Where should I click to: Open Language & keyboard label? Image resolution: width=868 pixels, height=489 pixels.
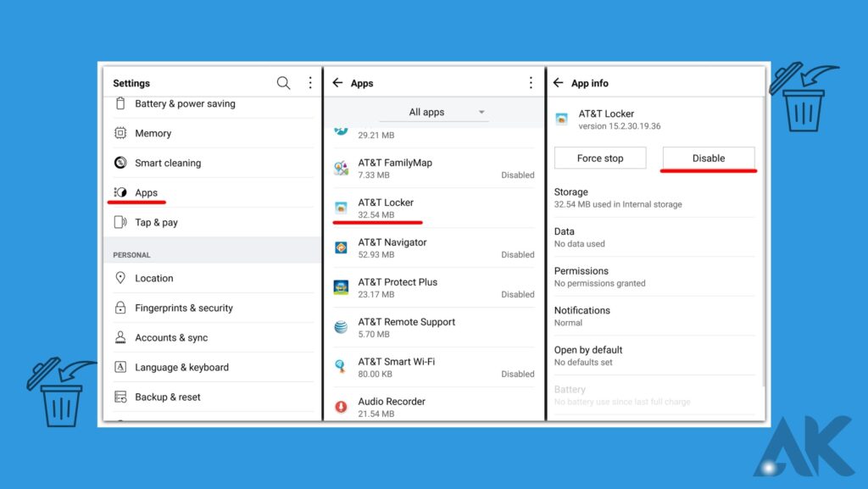point(181,367)
